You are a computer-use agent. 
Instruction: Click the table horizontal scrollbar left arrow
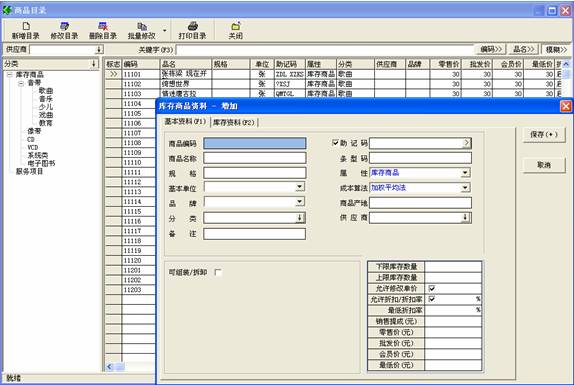pyautogui.click(x=109, y=366)
